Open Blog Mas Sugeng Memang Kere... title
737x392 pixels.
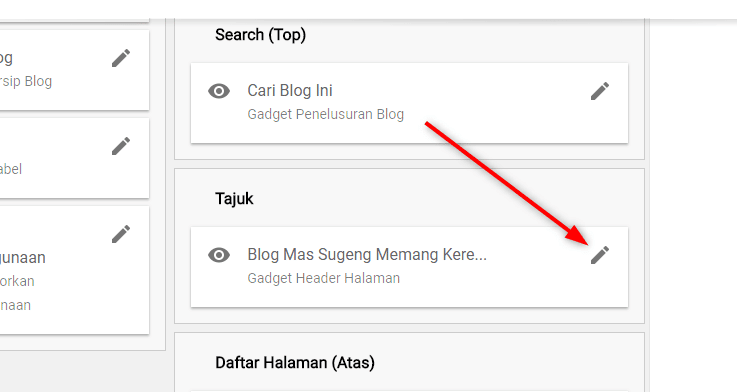(x=367, y=254)
